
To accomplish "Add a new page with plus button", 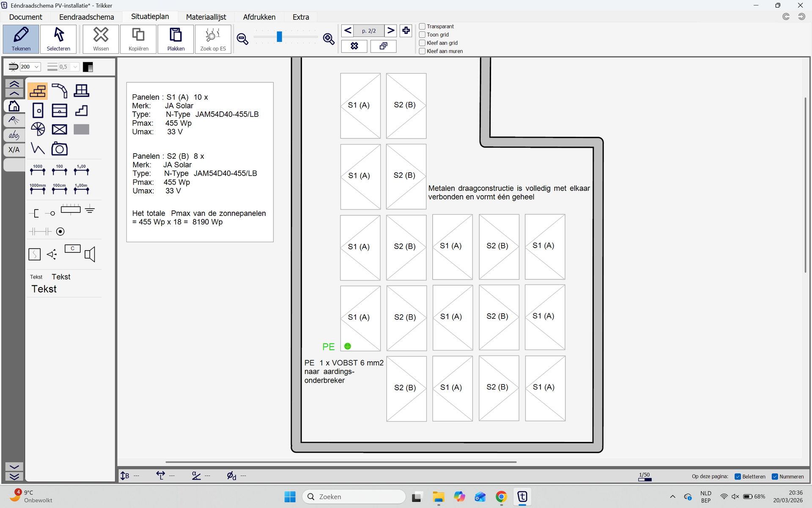I will [x=406, y=30].
